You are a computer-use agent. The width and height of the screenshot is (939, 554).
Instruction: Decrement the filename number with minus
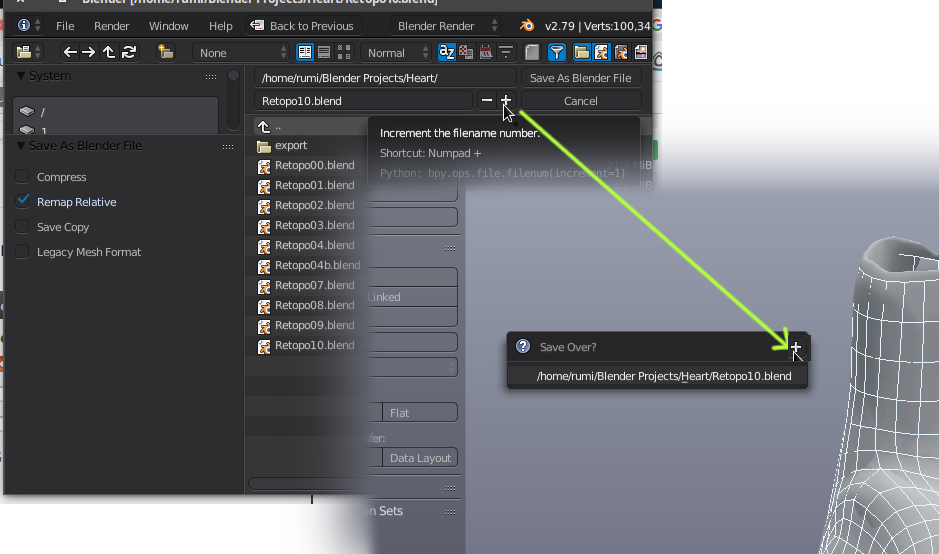pyautogui.click(x=487, y=100)
